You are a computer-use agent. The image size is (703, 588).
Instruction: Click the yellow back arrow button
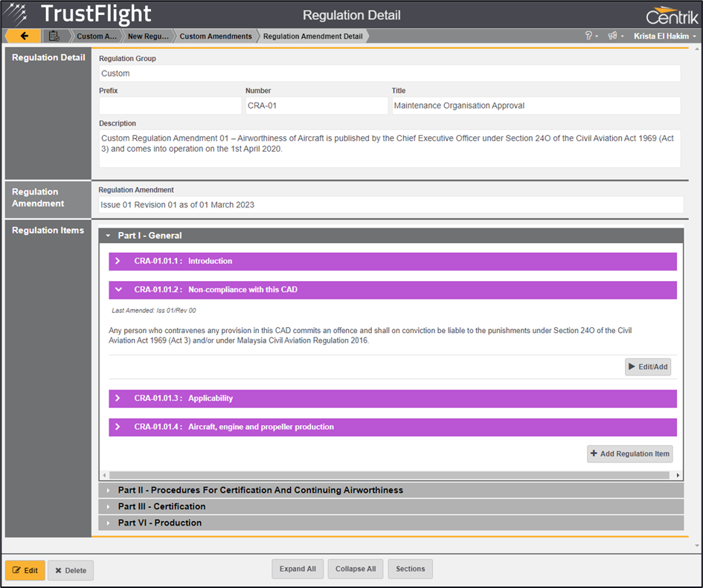24,36
